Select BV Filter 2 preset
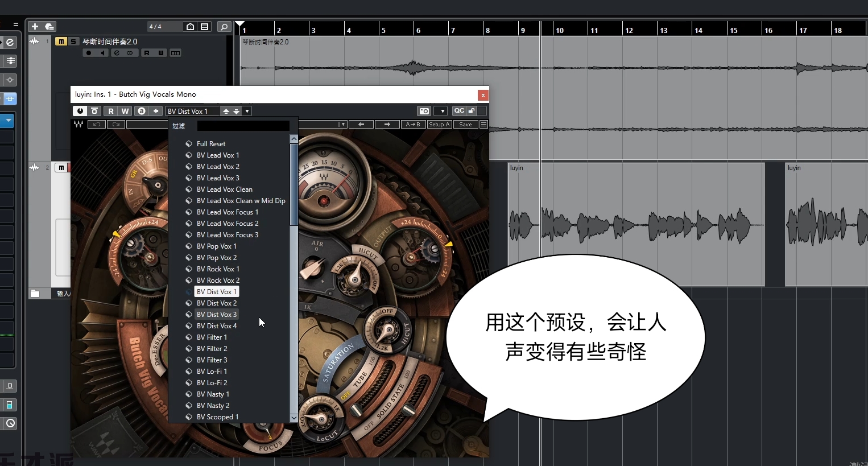868x466 pixels. (x=212, y=349)
